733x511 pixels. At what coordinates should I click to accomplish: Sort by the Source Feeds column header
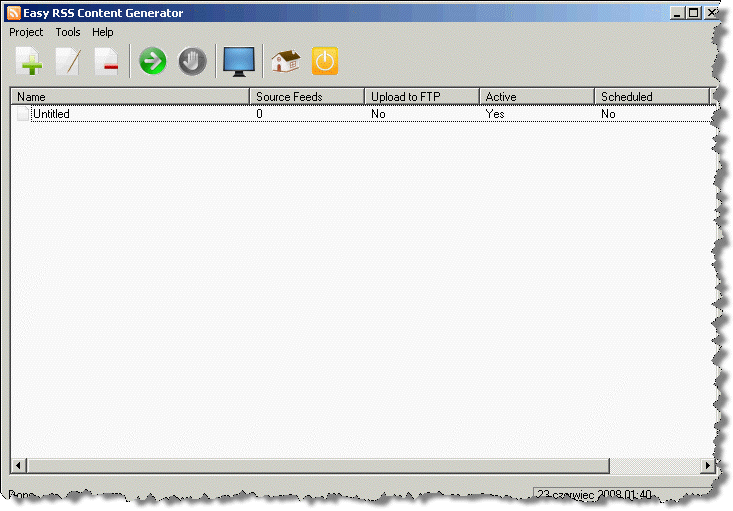click(307, 96)
